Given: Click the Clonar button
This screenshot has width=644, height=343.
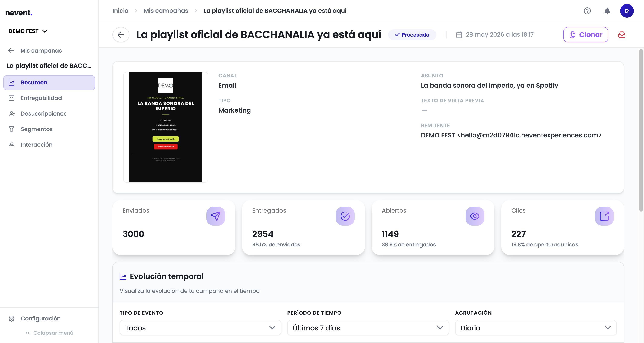Looking at the screenshot, I should (x=585, y=35).
